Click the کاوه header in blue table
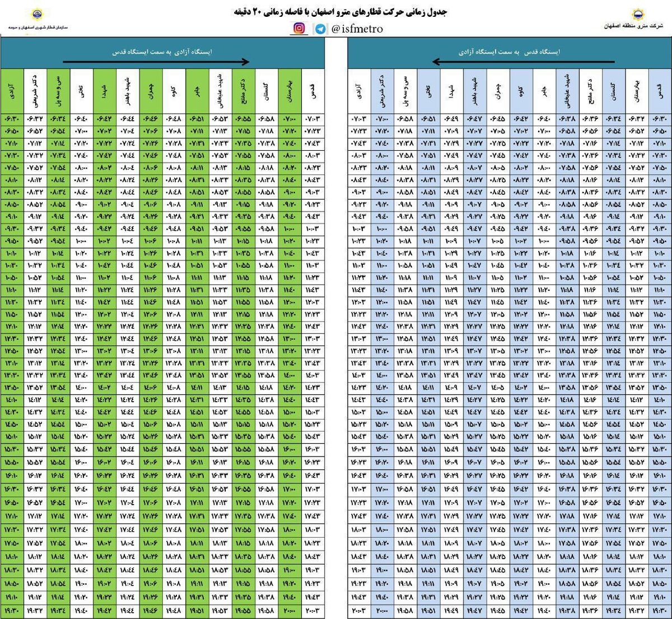Viewport: 672px width, 619px height. pos(521,90)
